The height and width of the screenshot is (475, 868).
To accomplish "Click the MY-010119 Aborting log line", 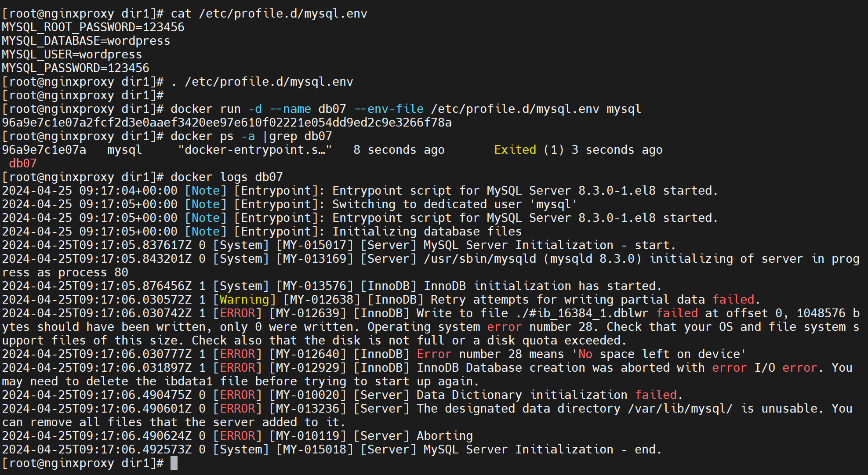I will click(x=307, y=436).
